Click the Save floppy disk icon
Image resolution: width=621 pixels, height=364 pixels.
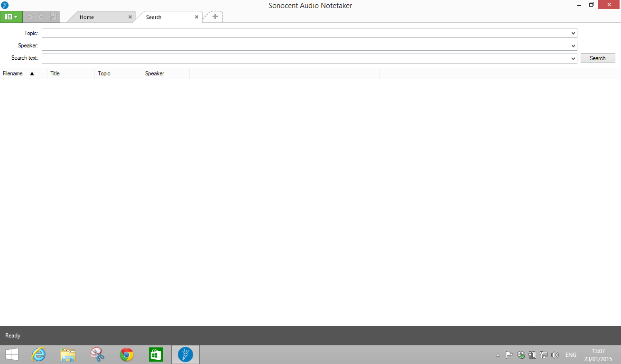coord(53,17)
